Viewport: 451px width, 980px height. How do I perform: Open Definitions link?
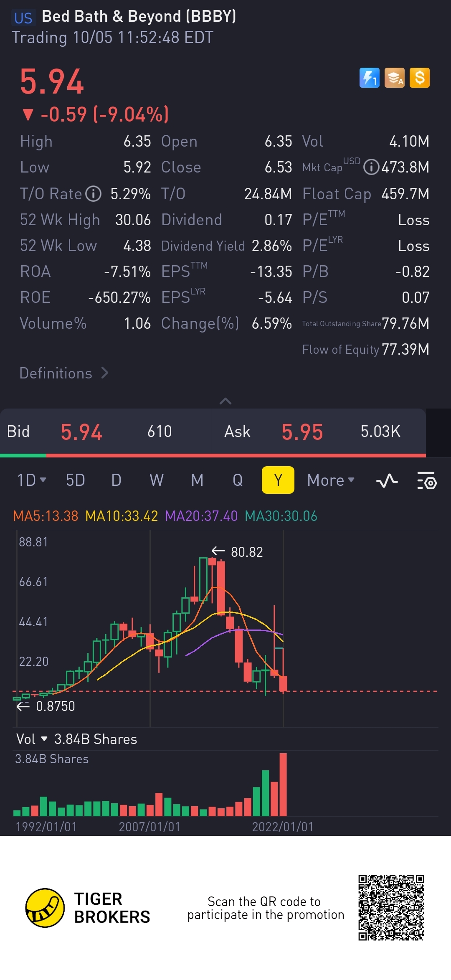pyautogui.click(x=64, y=373)
